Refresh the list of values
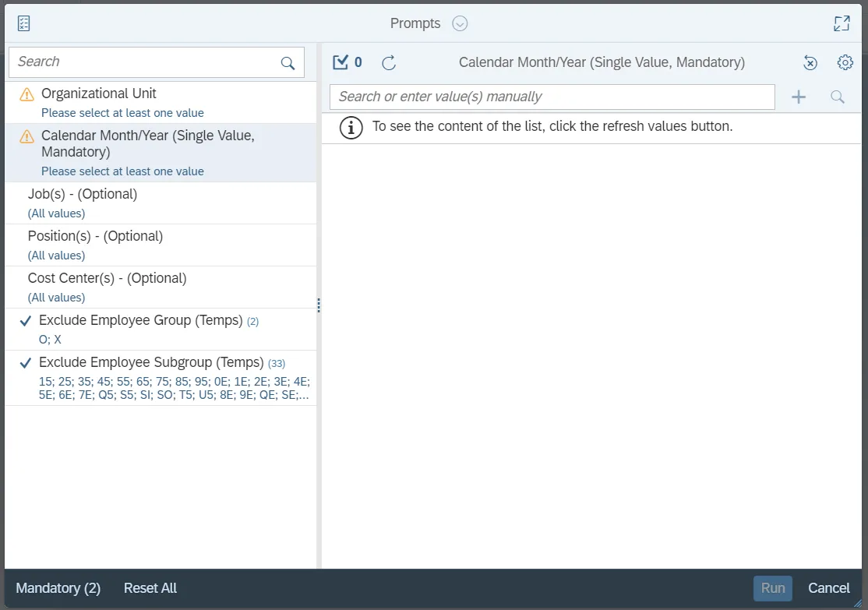Viewport: 868px width, 610px height. (x=389, y=63)
